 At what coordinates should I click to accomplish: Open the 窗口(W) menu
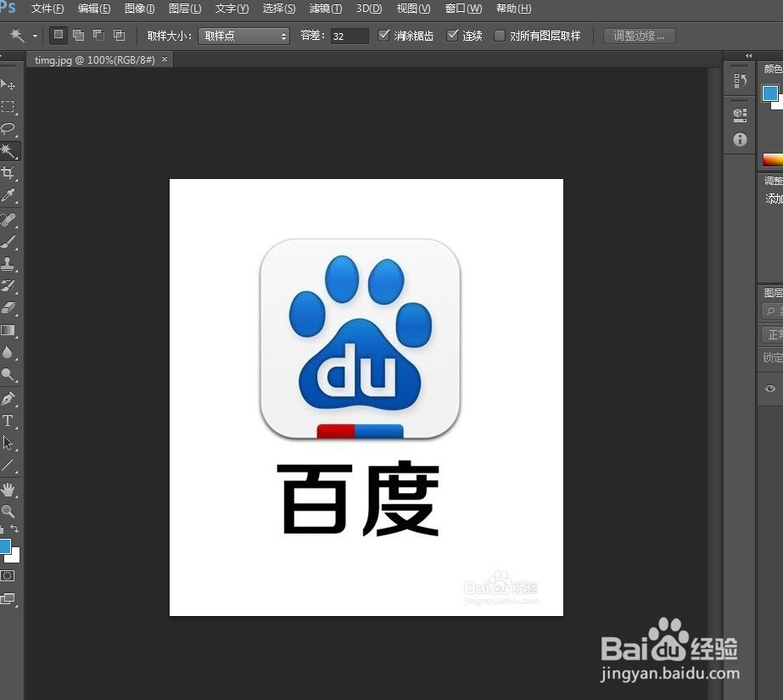(x=463, y=8)
